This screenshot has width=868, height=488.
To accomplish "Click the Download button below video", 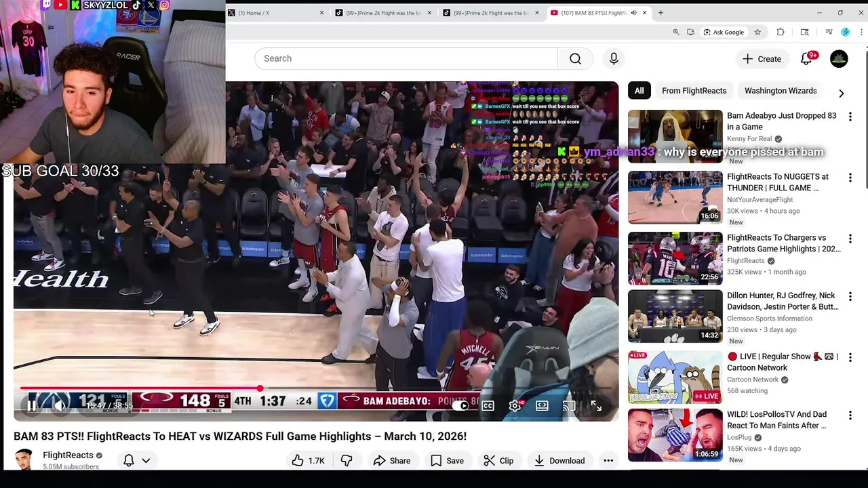I will (559, 461).
